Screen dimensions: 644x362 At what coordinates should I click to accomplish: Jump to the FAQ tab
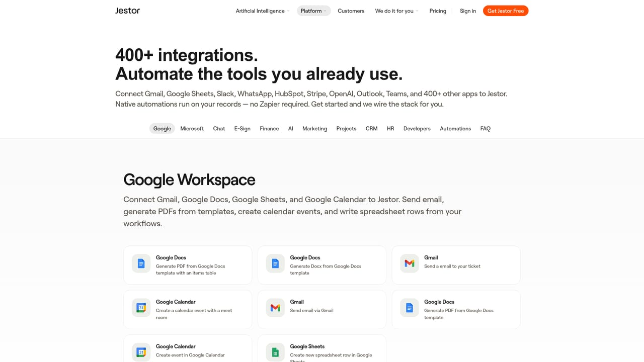[486, 129]
